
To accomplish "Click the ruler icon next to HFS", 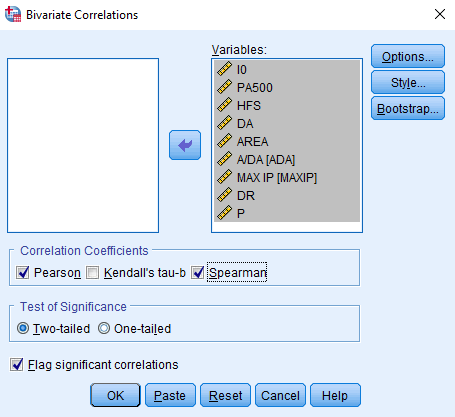I will [x=224, y=105].
